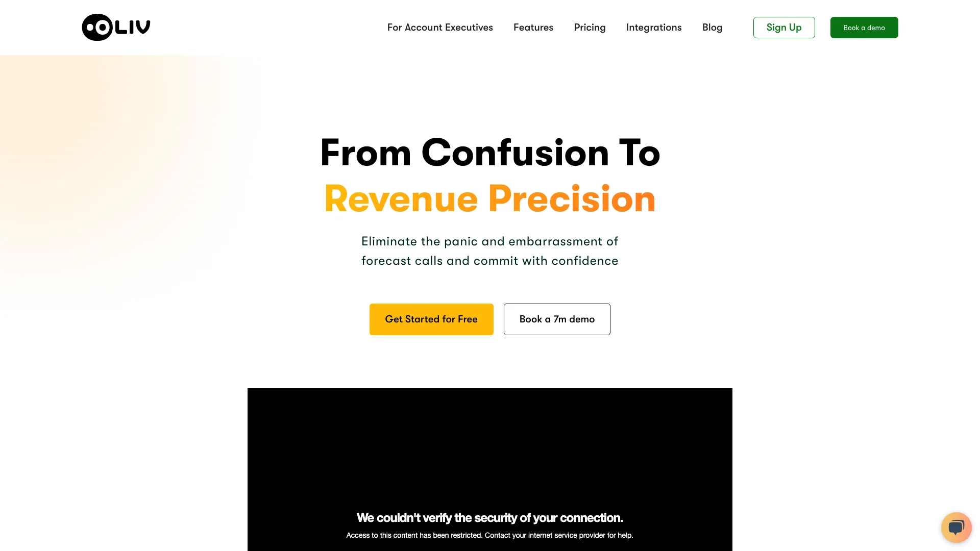Click Book a 7m demo
Viewport: 980px width, 551px height.
(557, 319)
